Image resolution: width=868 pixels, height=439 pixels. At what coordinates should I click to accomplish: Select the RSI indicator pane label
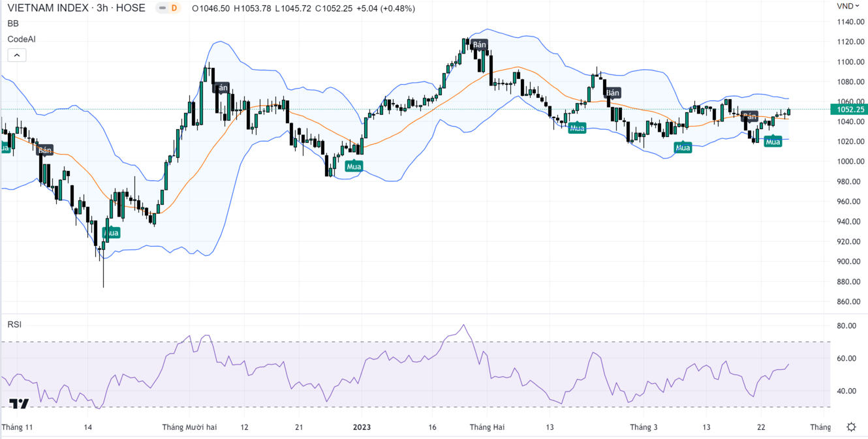(14, 324)
